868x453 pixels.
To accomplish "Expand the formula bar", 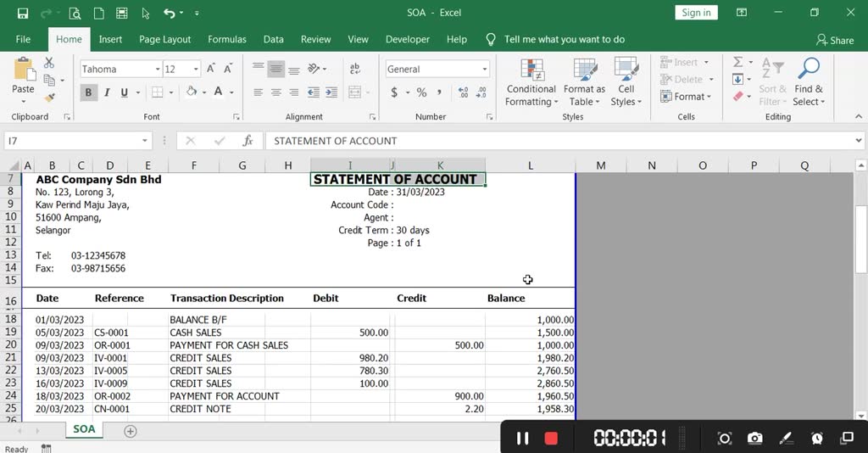I will 858,141.
